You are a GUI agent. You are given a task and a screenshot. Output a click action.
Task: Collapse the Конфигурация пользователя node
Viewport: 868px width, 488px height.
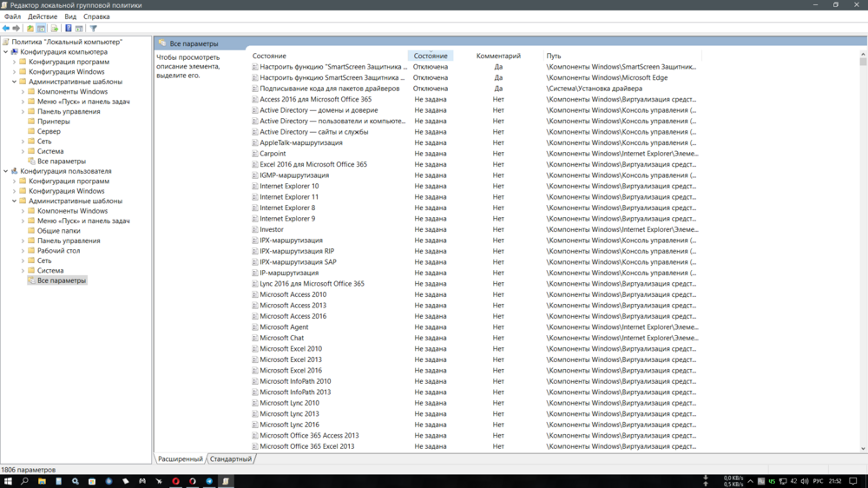point(6,171)
